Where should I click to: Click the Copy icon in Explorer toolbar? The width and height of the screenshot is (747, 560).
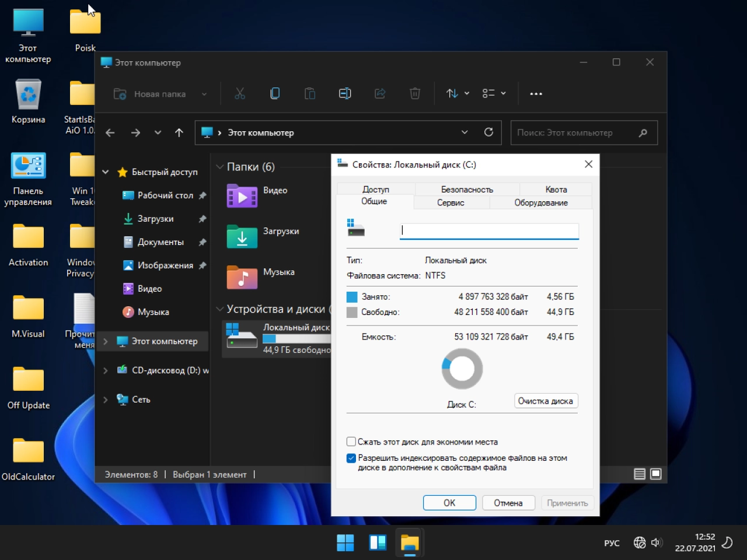(275, 93)
